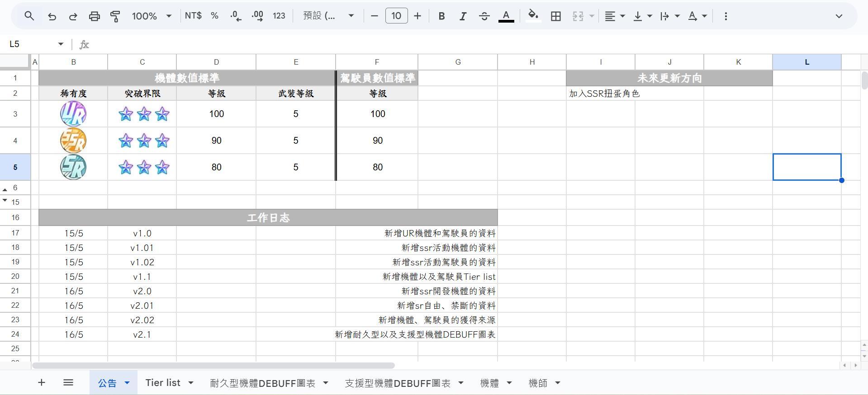The height and width of the screenshot is (395, 868).
Task: Format as percent
Action: (214, 16)
